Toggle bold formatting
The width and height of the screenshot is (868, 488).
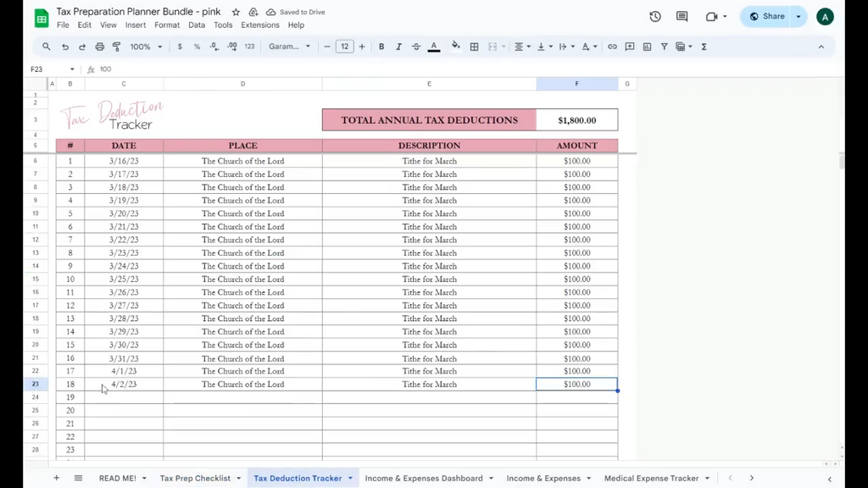(x=381, y=47)
